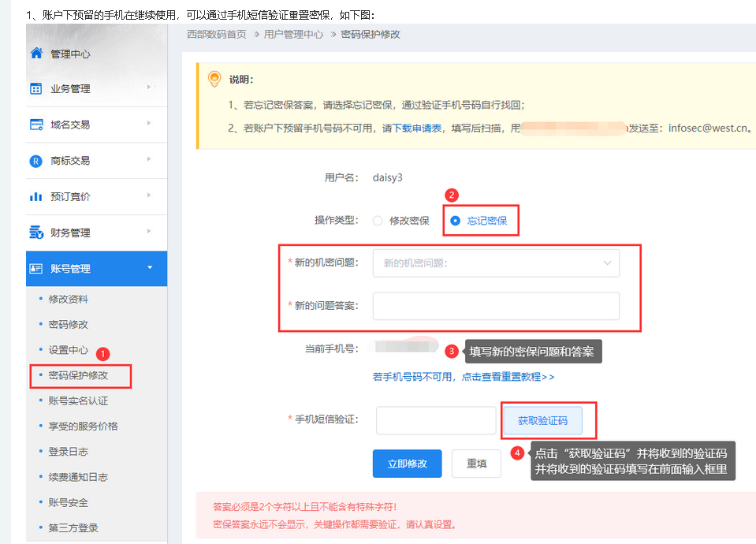Go to 账号实名认证 menu item
756x544 pixels.
78,401
